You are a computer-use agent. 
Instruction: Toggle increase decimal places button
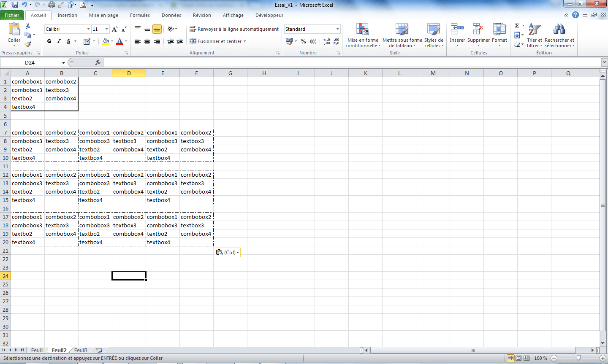coord(326,42)
